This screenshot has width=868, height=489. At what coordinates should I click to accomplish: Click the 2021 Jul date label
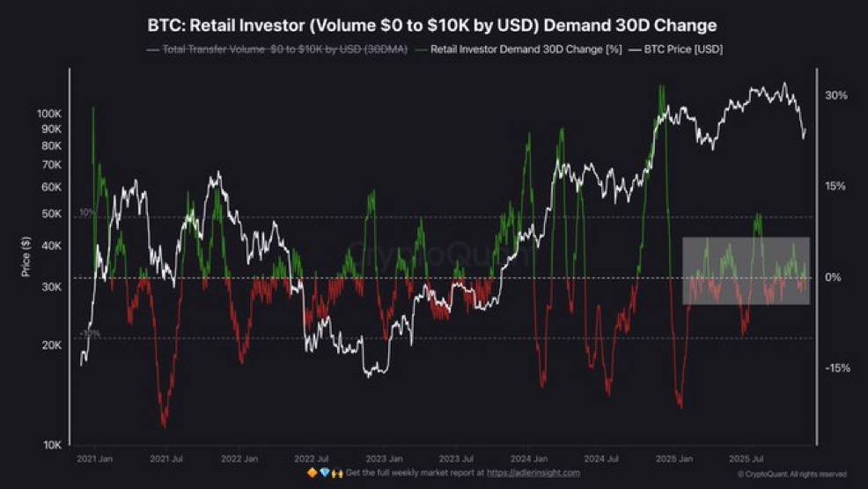point(166,458)
